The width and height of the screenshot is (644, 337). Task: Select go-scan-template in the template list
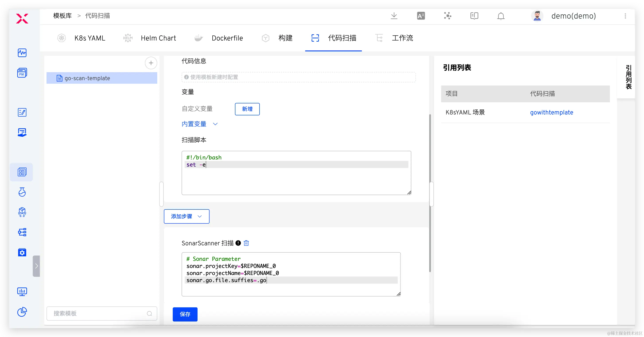click(87, 78)
